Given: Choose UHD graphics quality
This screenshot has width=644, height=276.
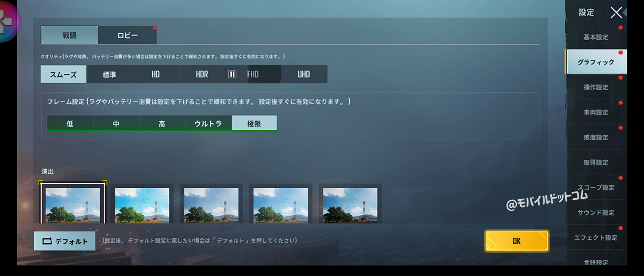Looking at the screenshot, I should tap(304, 74).
